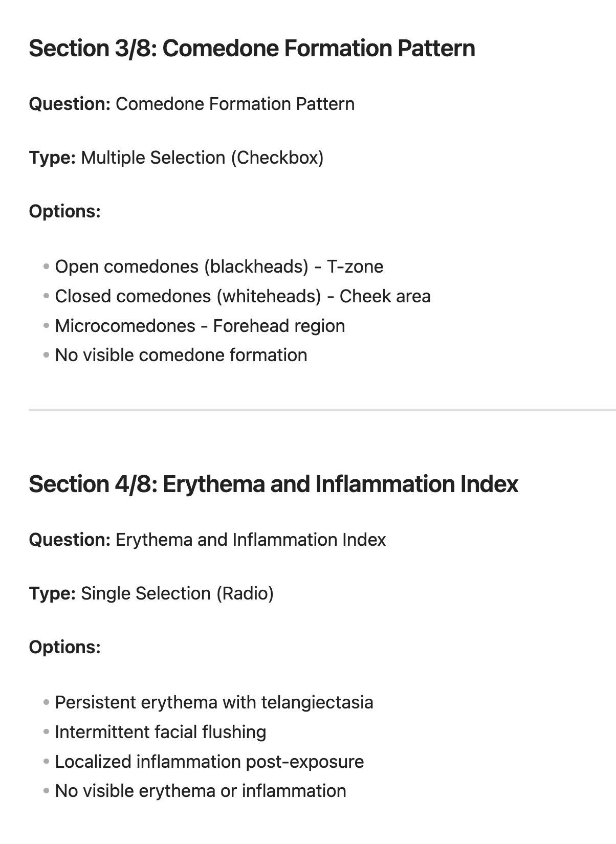Viewport: 616px width, 844px height.
Task: Click the Section 4/8 Erythema and Inflammation heading
Action: [x=274, y=484]
